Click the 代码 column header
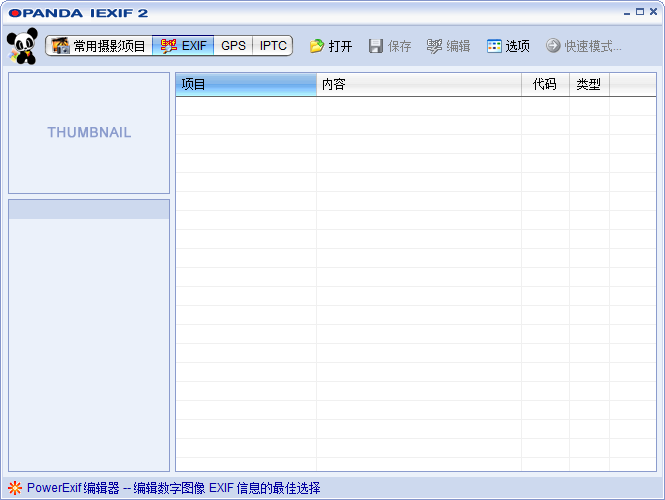This screenshot has width=665, height=500. (x=545, y=85)
